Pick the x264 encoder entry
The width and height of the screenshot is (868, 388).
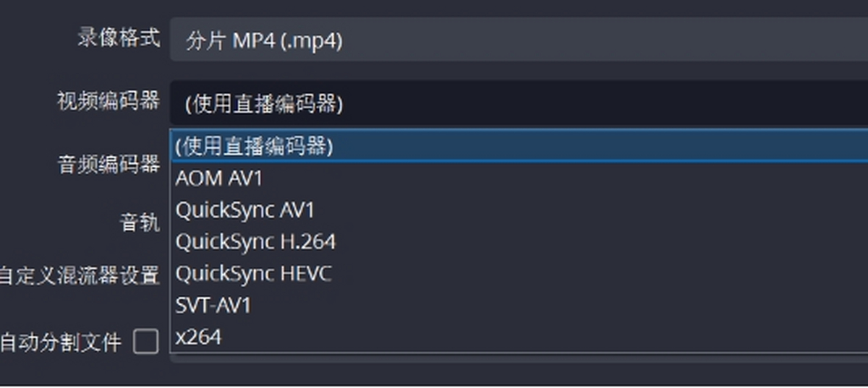519,337
